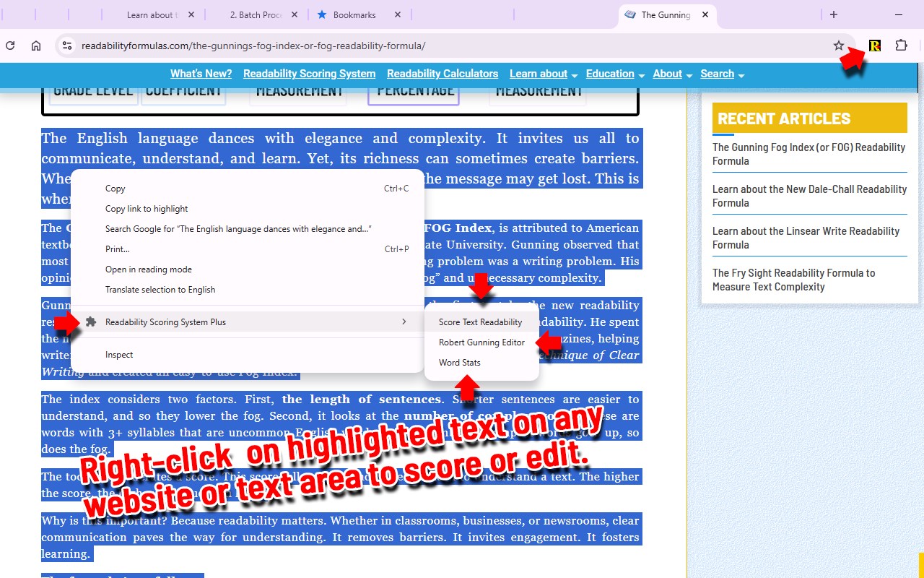
Task: Expand the Search dropdown menu
Action: 722,74
